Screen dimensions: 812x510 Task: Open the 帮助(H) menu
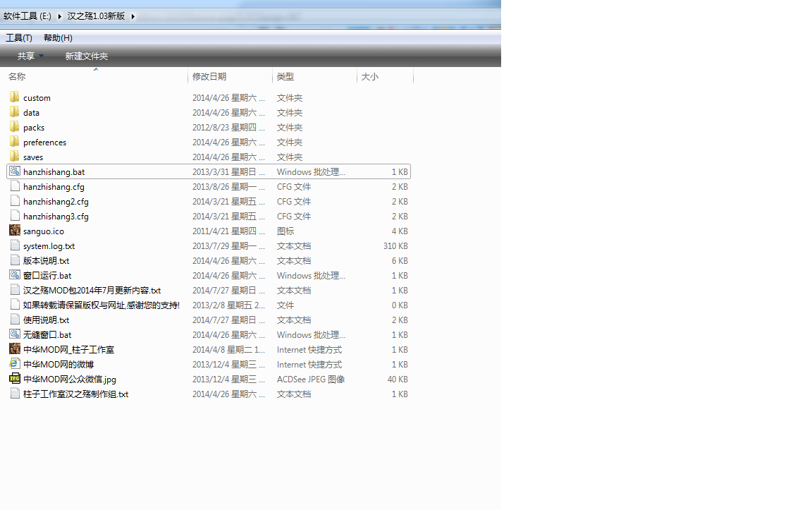58,38
